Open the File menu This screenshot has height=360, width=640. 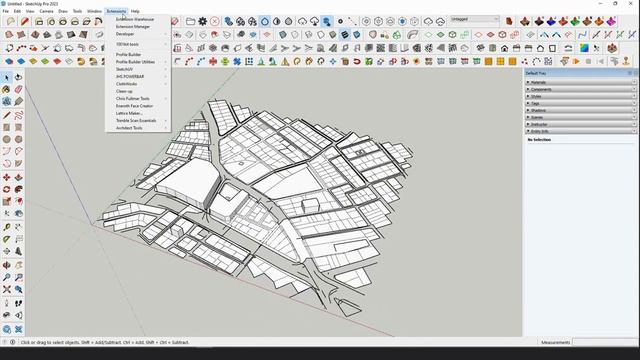(x=6, y=11)
